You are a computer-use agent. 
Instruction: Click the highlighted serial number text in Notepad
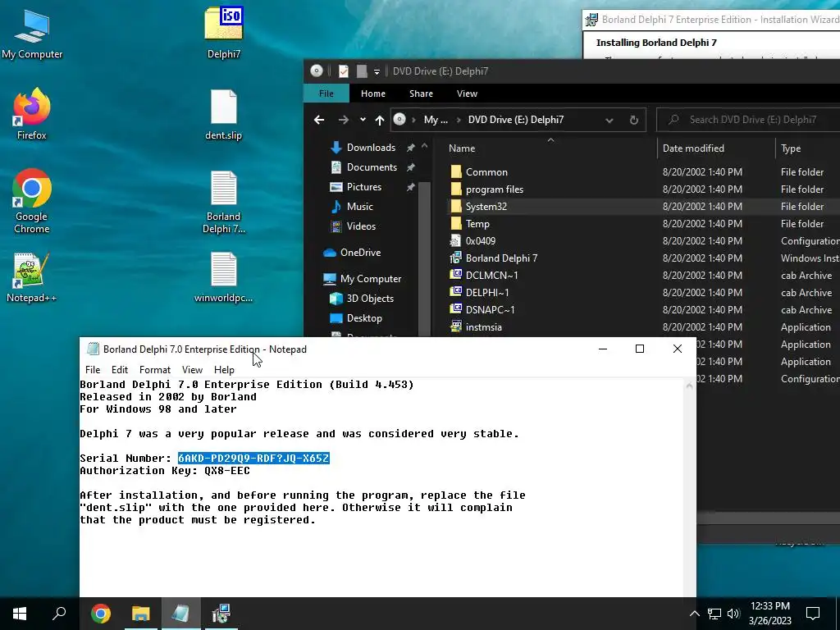253,458
